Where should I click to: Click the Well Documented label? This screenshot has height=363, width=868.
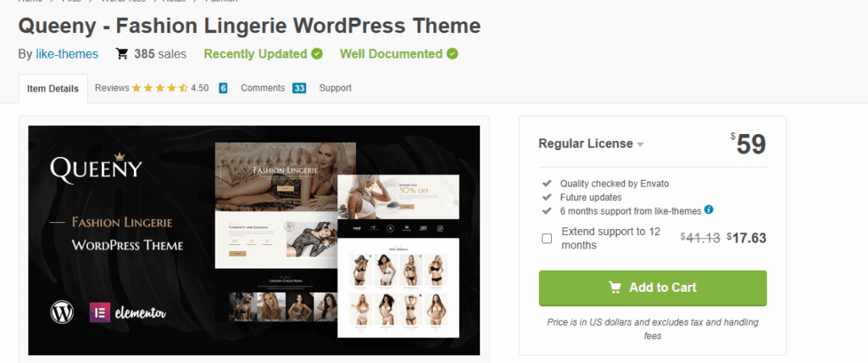(x=391, y=53)
